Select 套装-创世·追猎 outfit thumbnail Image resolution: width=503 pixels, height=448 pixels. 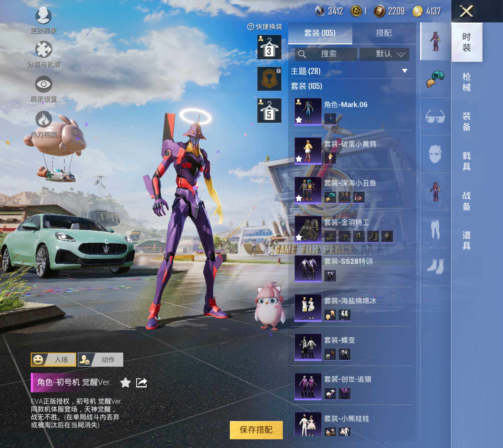[308, 387]
